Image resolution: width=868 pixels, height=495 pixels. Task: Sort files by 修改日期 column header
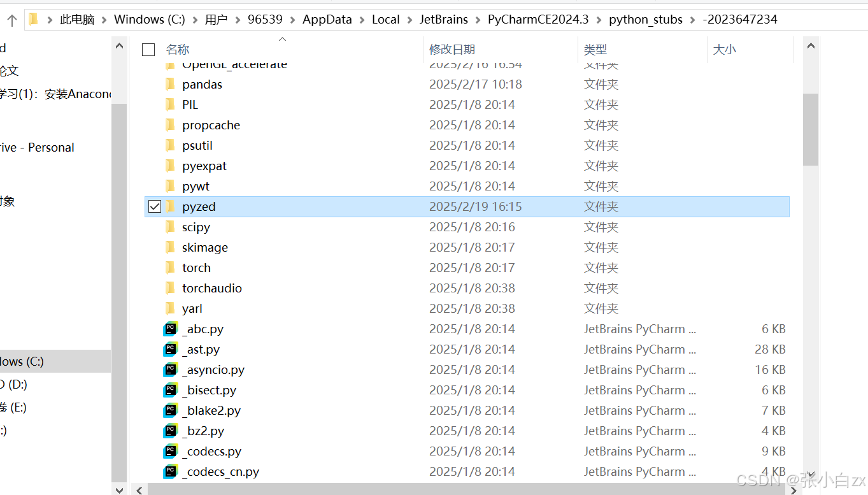[x=452, y=49]
